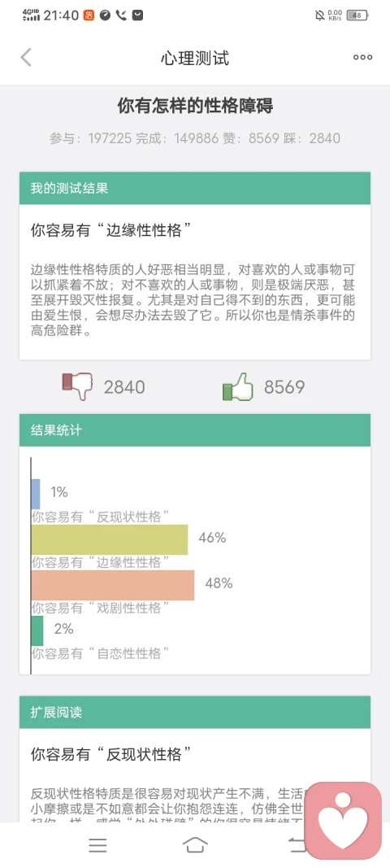Open the 你容易有“反现状性格” reading heading
This screenshot has height=868, width=390.
(x=111, y=754)
